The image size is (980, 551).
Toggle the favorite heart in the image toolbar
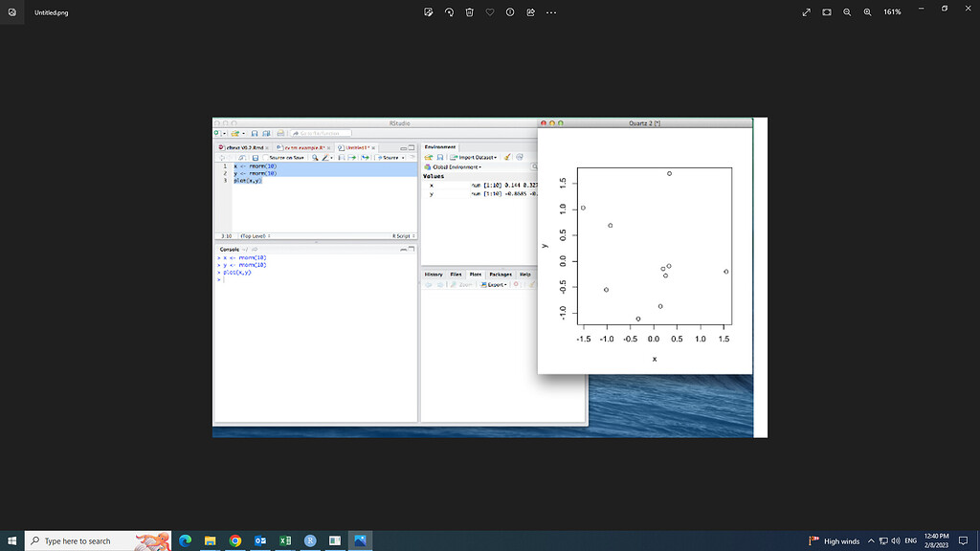pyautogui.click(x=490, y=12)
